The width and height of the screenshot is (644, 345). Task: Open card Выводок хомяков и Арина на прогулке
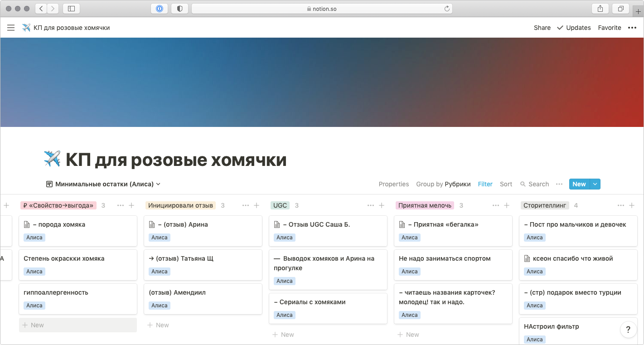(x=328, y=270)
